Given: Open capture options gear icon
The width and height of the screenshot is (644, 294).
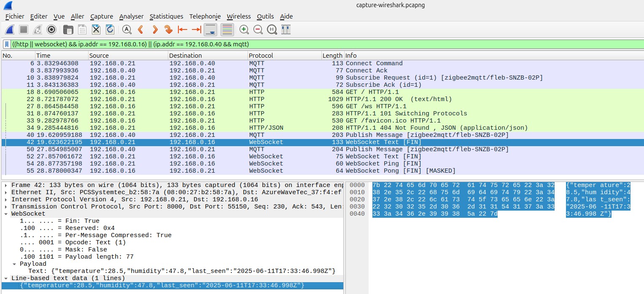Looking at the screenshot, I should point(51,29).
